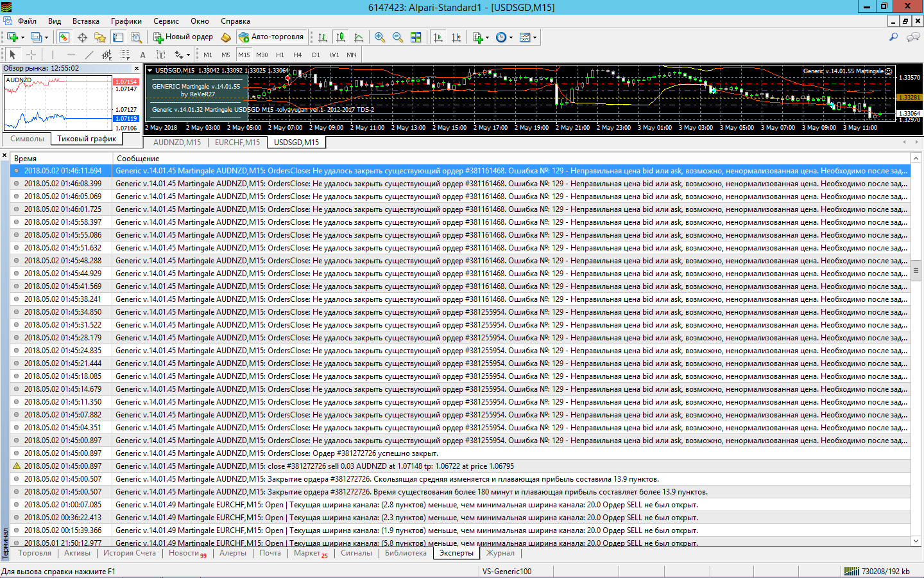This screenshot has height=578, width=924.
Task: Click the Новый ордер button
Action: tap(183, 37)
